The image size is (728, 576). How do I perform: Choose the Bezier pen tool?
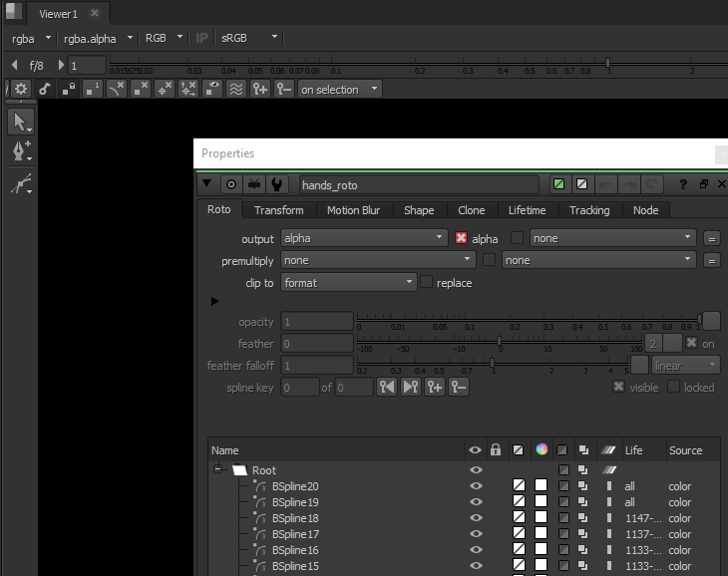[19, 151]
